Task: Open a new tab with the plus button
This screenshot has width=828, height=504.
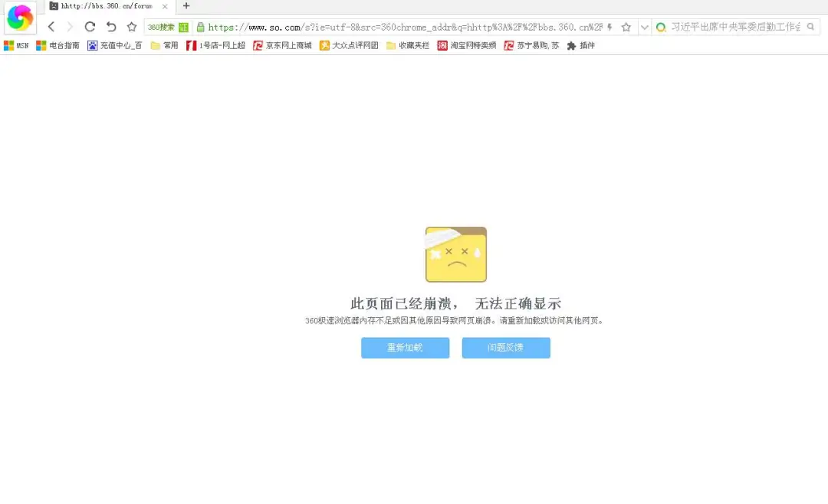Action: point(186,6)
